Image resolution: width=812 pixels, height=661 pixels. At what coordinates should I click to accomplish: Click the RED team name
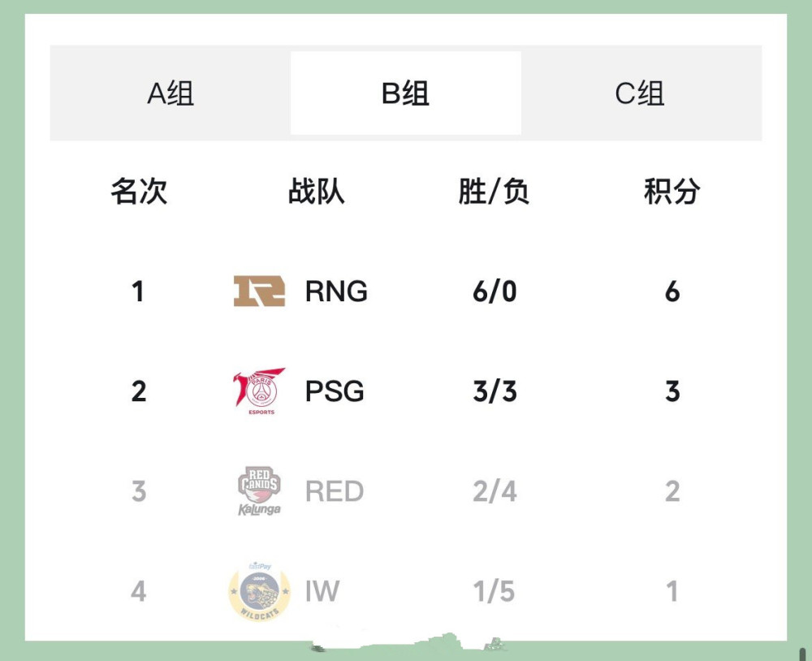335,491
